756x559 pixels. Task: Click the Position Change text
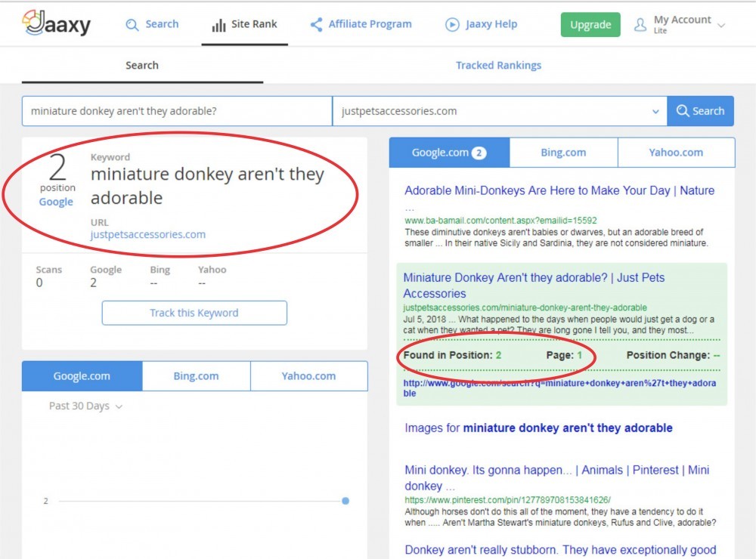[673, 355]
